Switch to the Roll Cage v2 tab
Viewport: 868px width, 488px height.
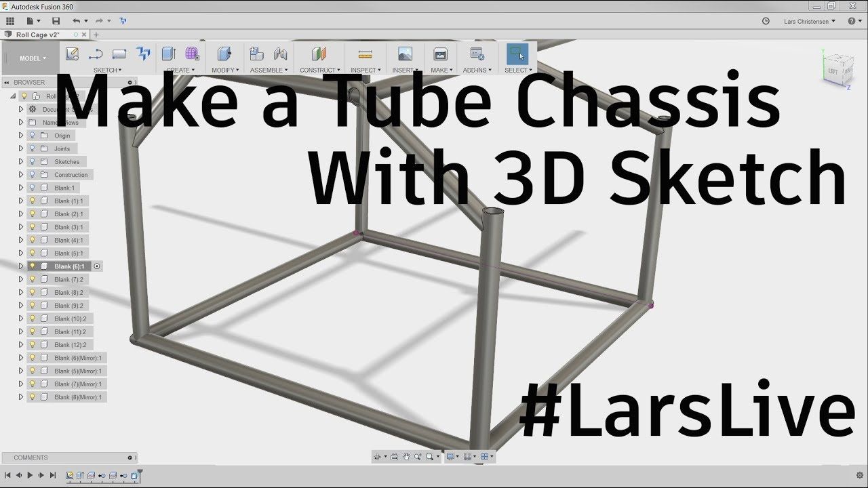[37, 34]
